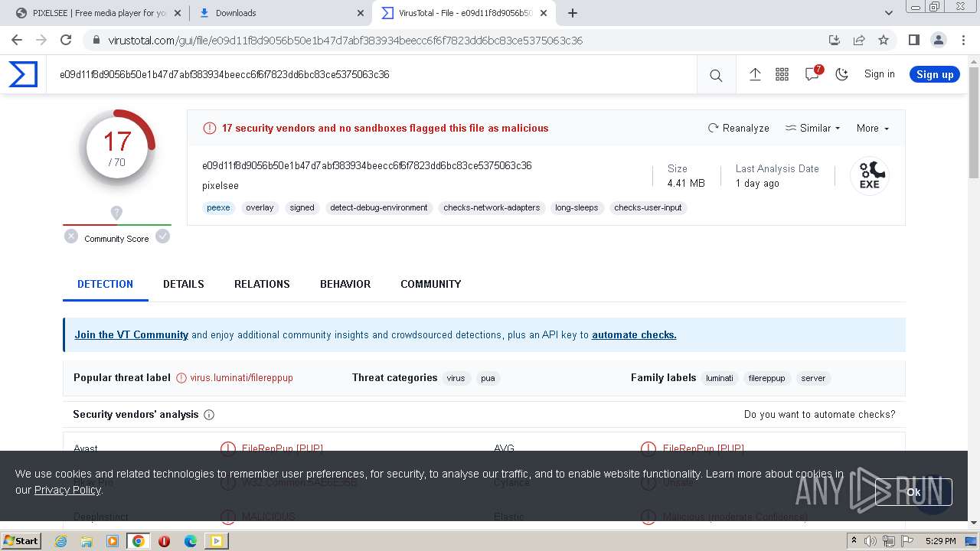Viewport: 980px width, 551px height.
Task: Expand the More dropdown
Action: tap(873, 128)
